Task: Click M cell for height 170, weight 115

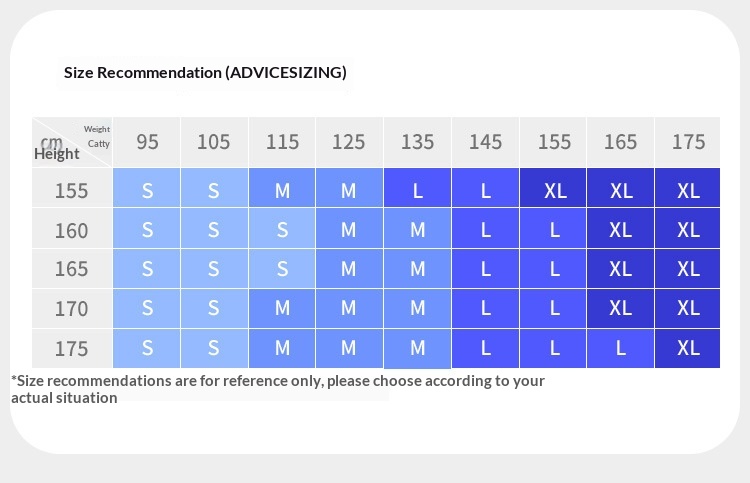Action: (x=282, y=309)
